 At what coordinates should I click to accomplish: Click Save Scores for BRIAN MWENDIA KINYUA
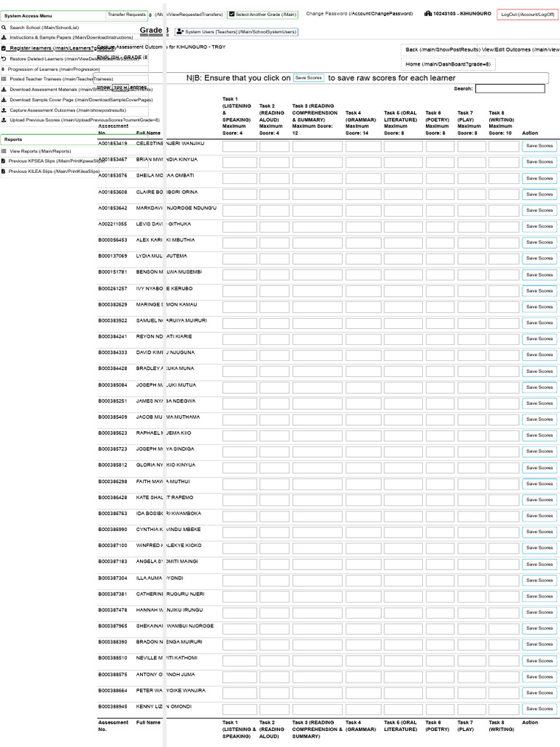(x=539, y=162)
